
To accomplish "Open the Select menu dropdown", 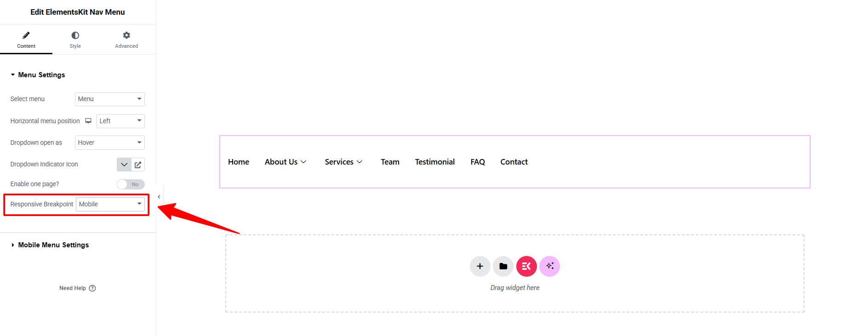I will click(109, 99).
